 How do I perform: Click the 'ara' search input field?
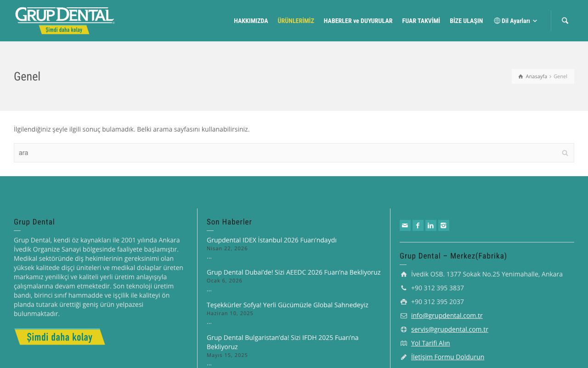[x=285, y=153]
